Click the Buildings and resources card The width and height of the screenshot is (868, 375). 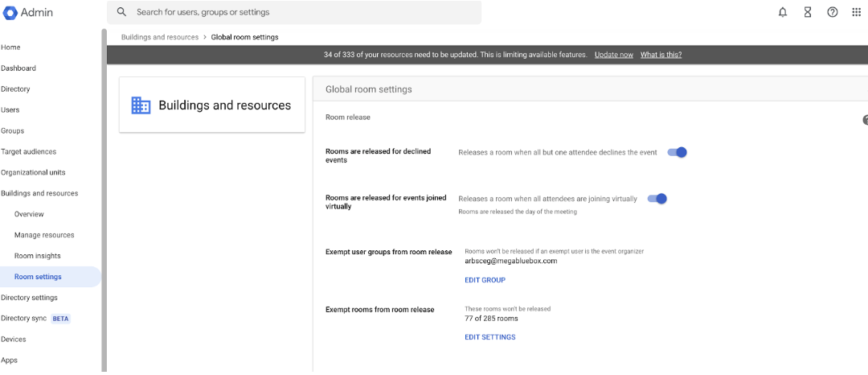point(212,105)
